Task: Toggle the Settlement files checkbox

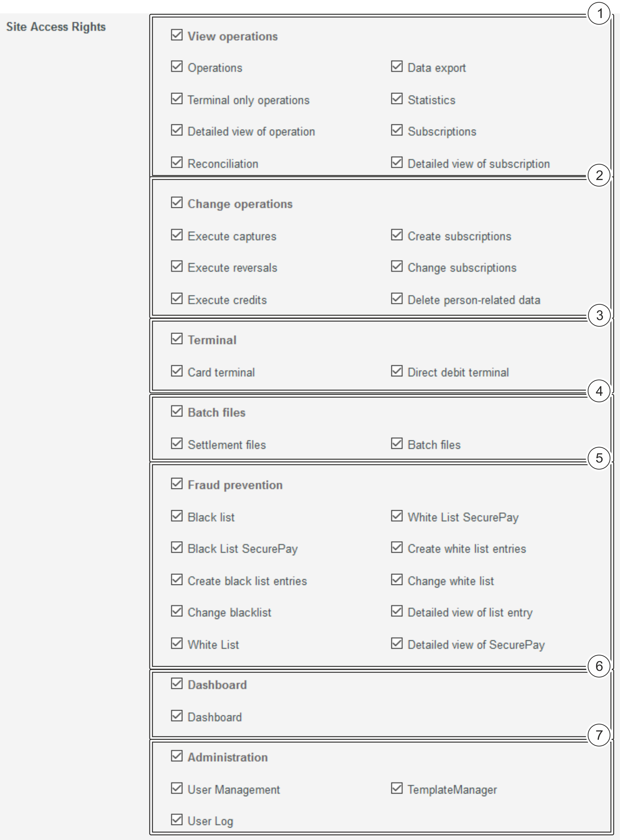Action: [176, 444]
